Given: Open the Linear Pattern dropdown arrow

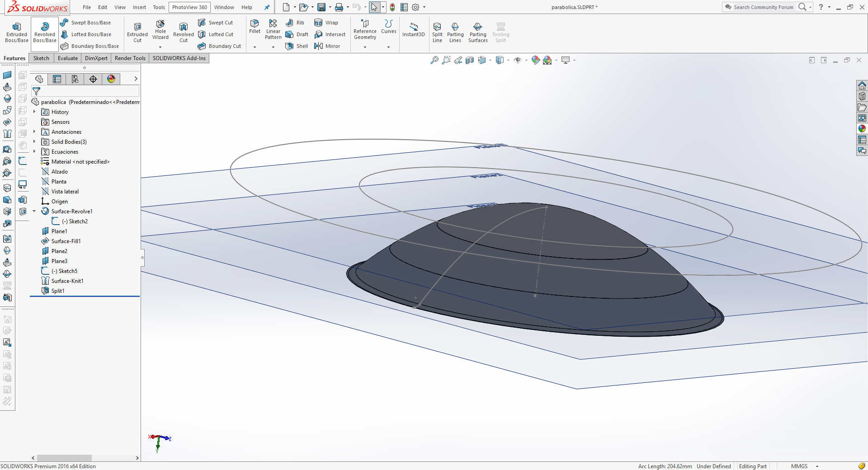Looking at the screenshot, I should click(x=273, y=47).
